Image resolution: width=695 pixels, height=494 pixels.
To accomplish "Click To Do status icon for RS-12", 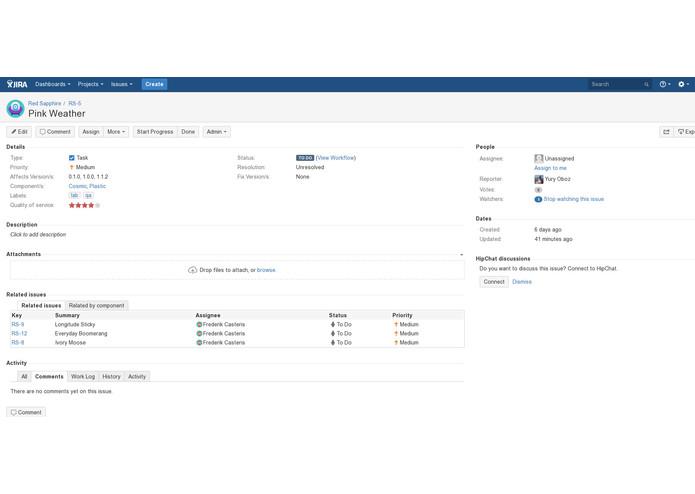I will point(332,333).
